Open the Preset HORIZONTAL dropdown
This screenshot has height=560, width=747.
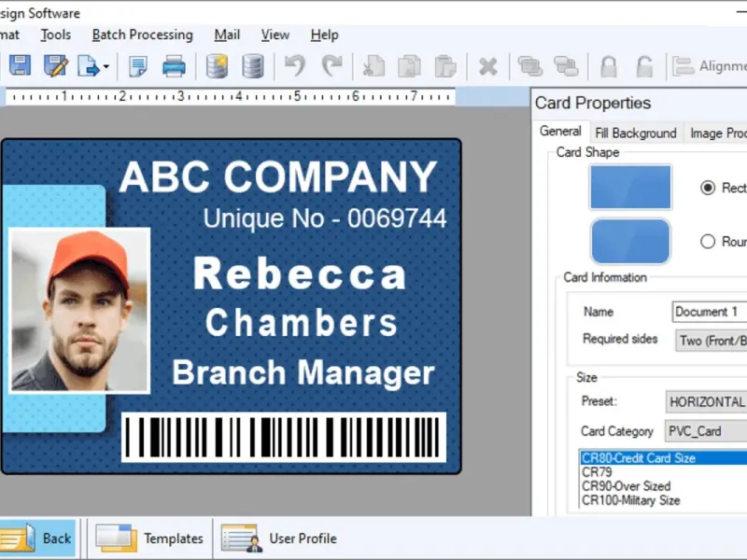[x=706, y=402]
